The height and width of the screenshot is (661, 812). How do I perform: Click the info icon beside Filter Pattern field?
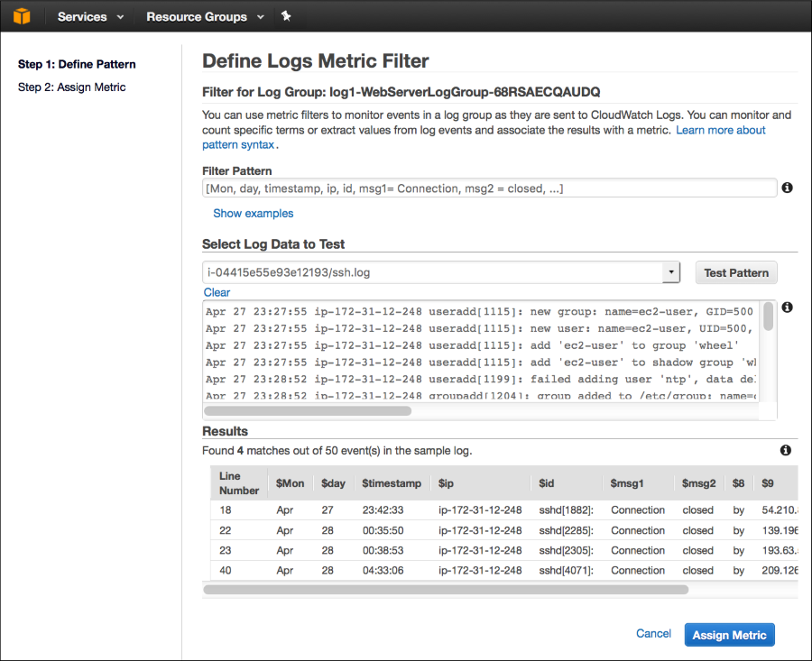tap(786, 188)
